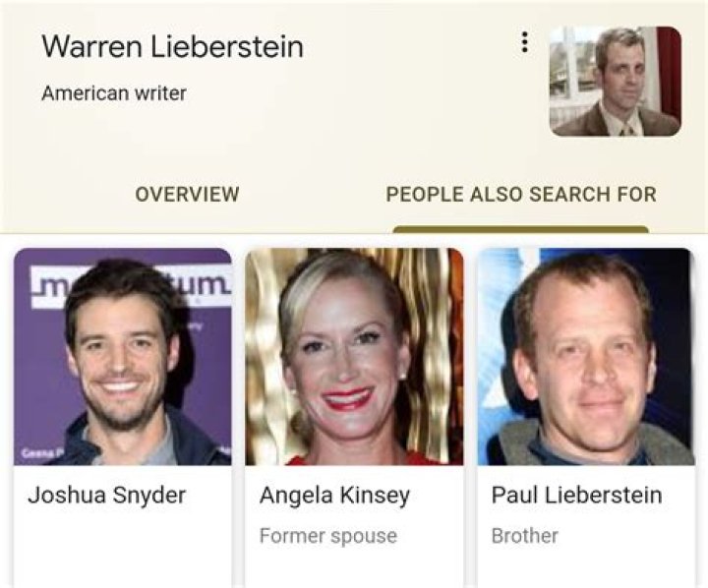This screenshot has width=708, height=588.
Task: Open the Joshua Snyder name link
Action: click(106, 495)
